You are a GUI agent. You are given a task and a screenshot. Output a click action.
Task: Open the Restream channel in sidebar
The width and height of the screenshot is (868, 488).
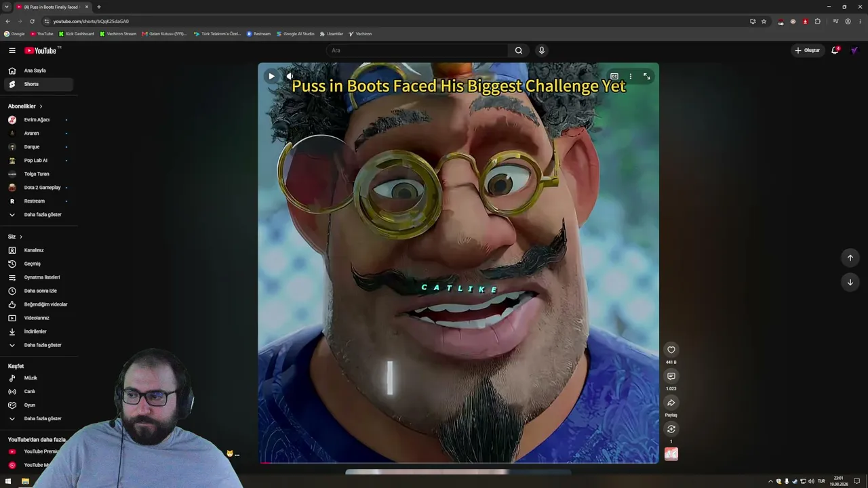(39, 201)
